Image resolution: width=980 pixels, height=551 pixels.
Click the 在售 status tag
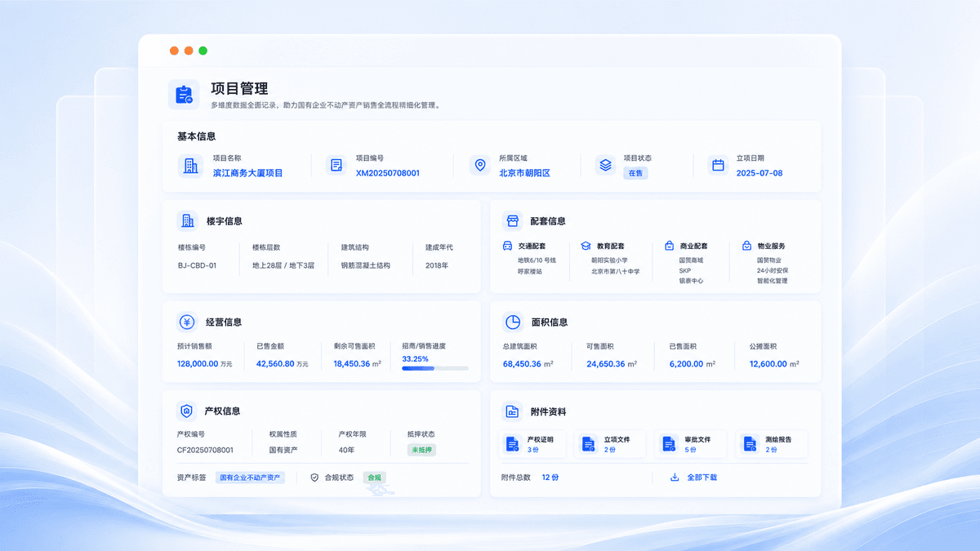click(x=635, y=173)
